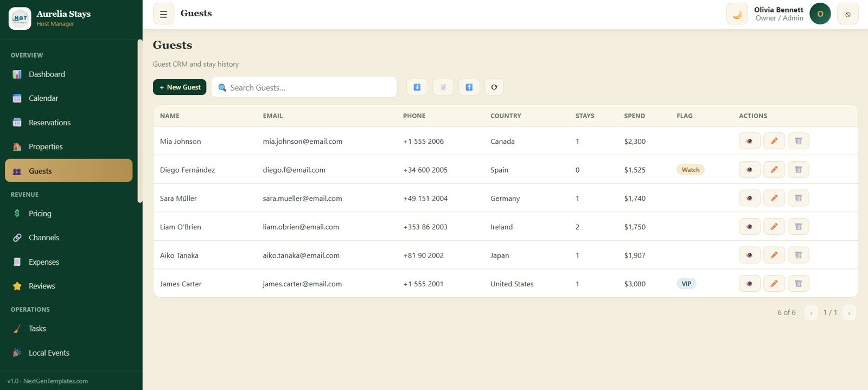Open Local Events in the sidebar
The width and height of the screenshot is (868, 390).
click(68, 353)
